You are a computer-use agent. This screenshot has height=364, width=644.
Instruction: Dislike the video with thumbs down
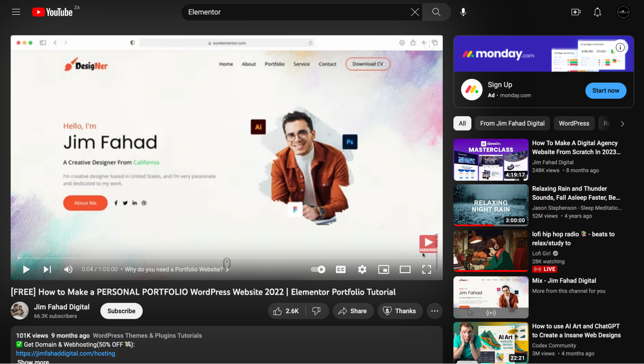click(x=316, y=311)
